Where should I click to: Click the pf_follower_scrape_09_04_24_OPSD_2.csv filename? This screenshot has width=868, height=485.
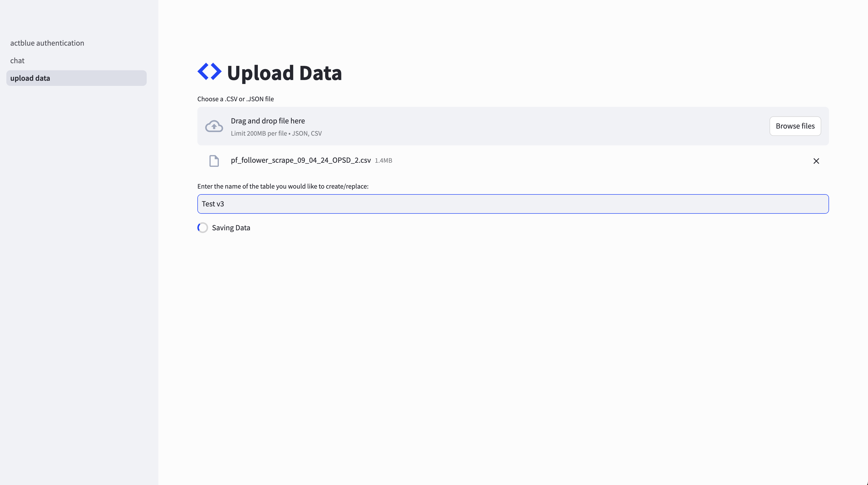[x=300, y=160]
